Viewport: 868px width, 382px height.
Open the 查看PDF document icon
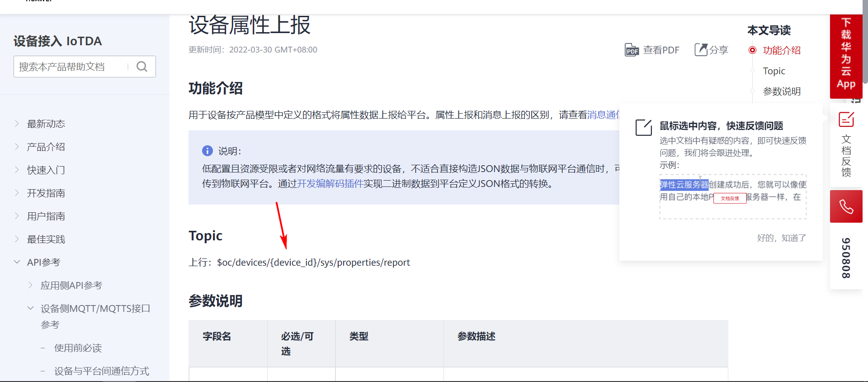click(x=632, y=50)
